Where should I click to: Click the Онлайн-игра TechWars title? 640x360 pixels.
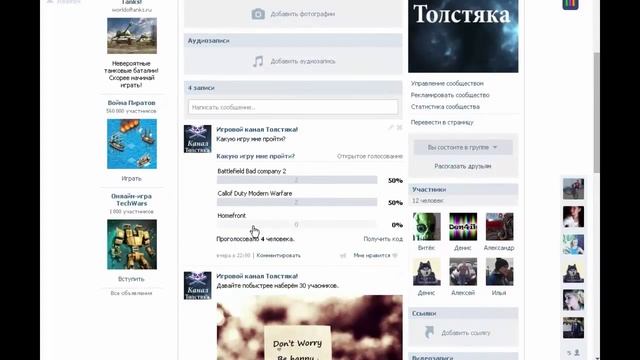point(131,200)
